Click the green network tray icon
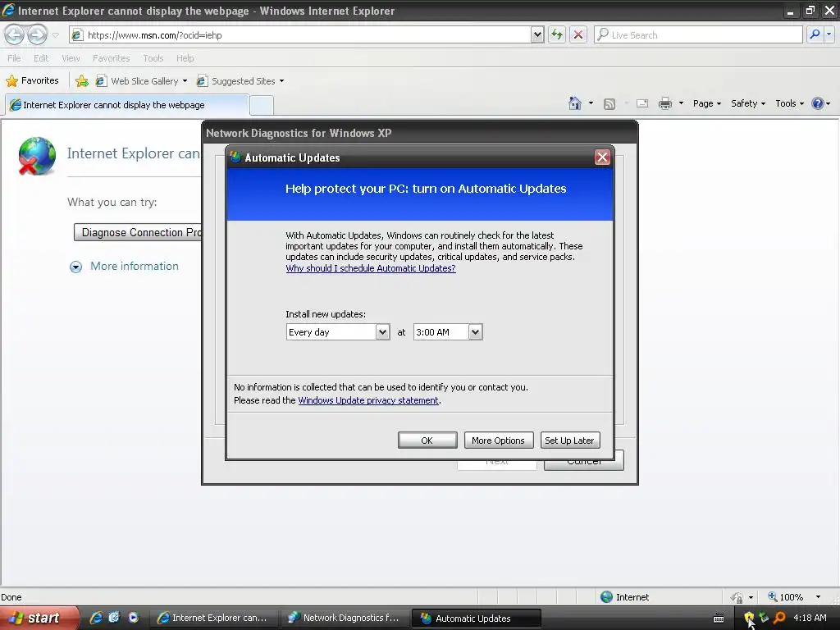 point(764,618)
